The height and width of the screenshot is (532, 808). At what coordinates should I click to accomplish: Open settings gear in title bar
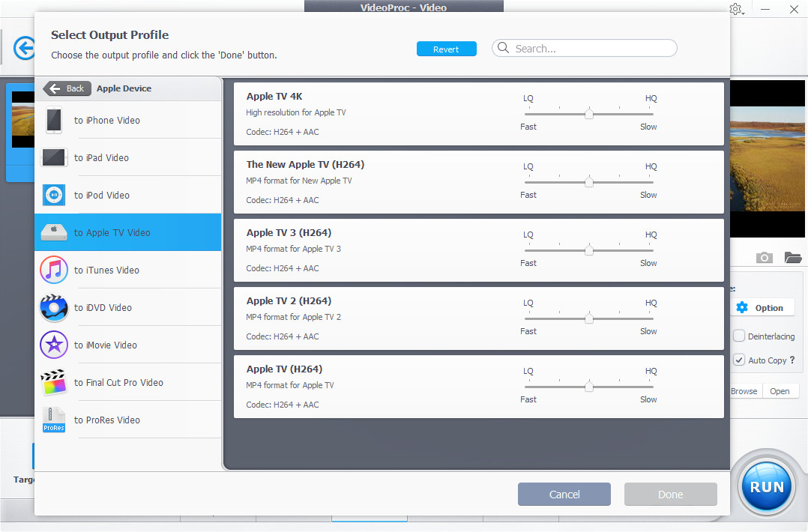(736, 9)
